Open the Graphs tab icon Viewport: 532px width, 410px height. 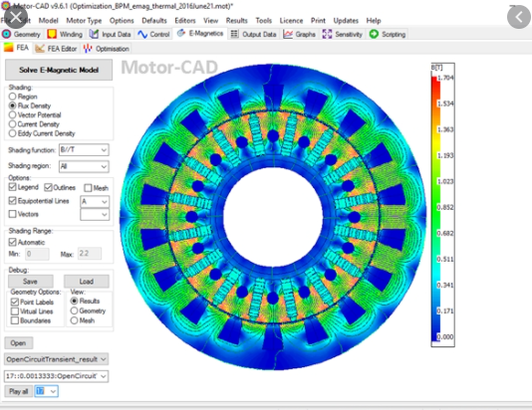point(288,34)
